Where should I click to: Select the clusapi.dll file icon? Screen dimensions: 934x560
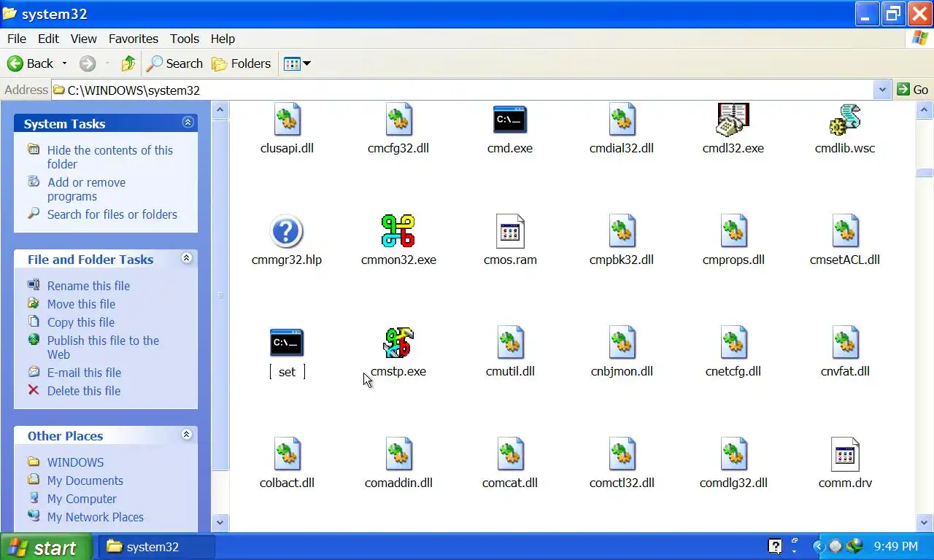coord(287,120)
